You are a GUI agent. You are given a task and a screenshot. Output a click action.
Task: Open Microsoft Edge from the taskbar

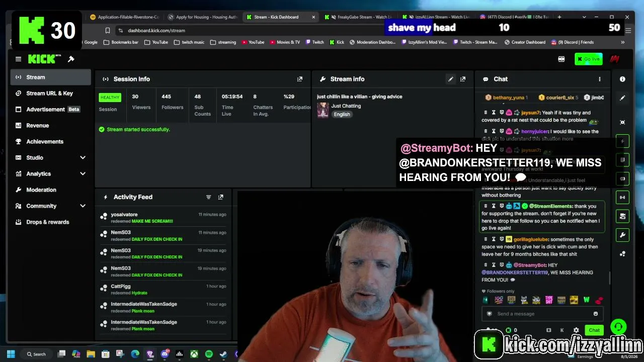(x=135, y=354)
